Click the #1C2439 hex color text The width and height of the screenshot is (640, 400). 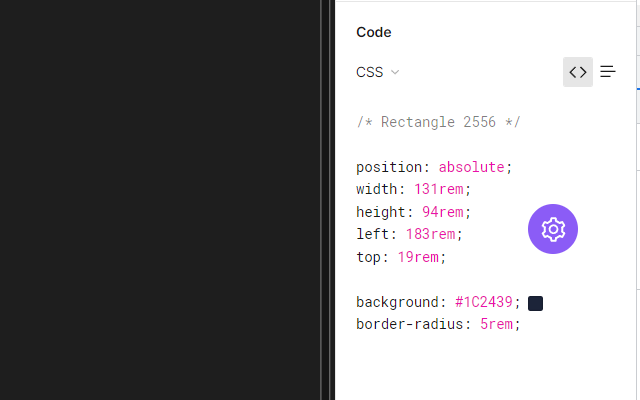click(x=484, y=302)
